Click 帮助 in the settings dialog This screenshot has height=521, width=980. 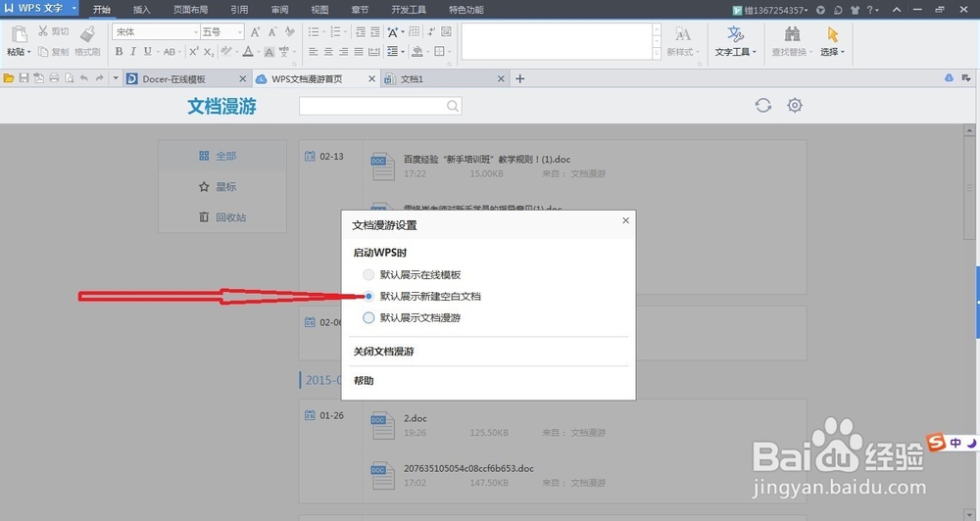(364, 380)
